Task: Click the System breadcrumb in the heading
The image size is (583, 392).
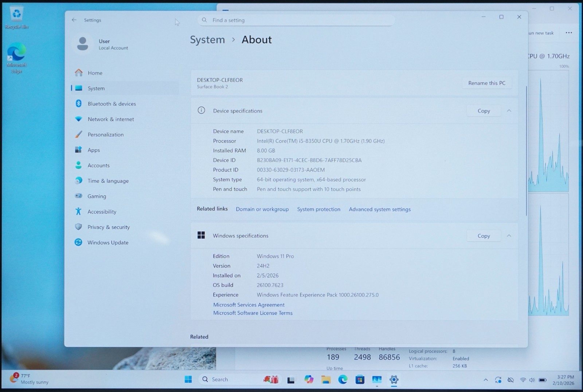Action: pyautogui.click(x=207, y=40)
